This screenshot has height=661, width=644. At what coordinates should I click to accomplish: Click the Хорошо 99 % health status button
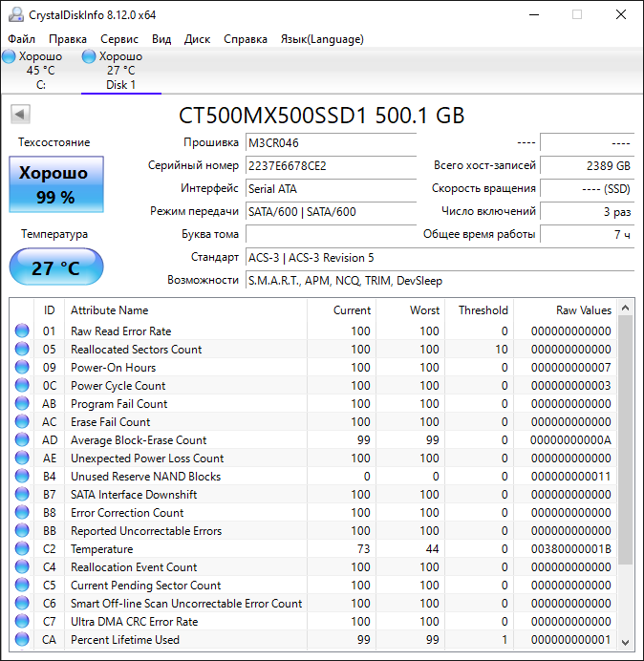(56, 185)
